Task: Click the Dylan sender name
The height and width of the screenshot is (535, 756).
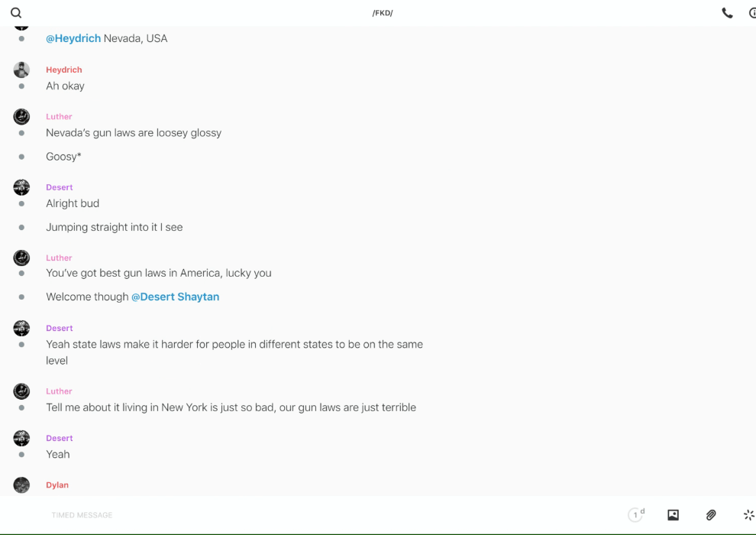Action: click(57, 485)
